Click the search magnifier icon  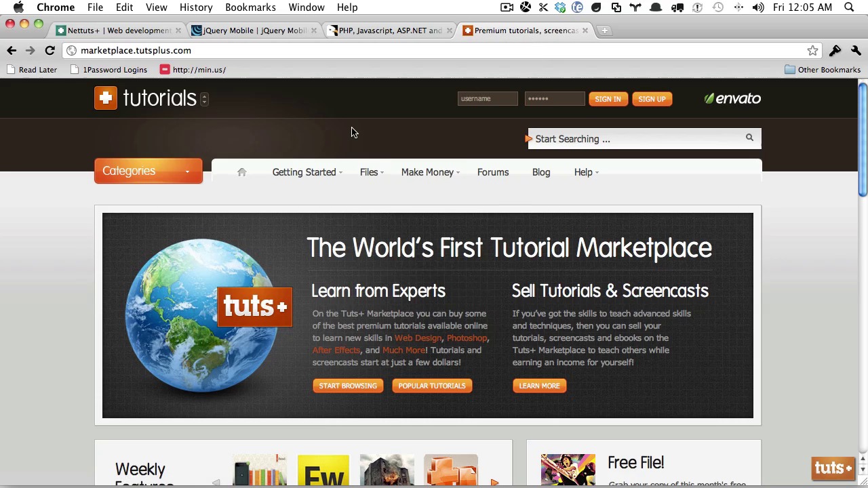749,138
